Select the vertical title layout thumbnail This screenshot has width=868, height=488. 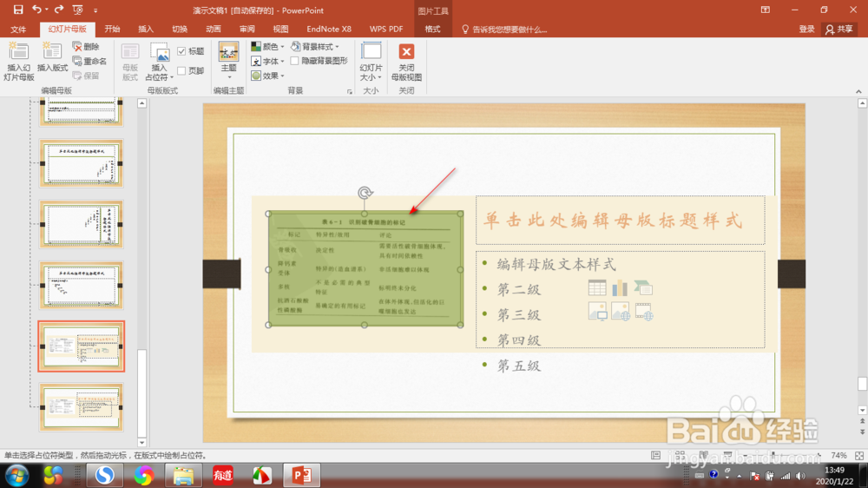[x=82, y=224]
